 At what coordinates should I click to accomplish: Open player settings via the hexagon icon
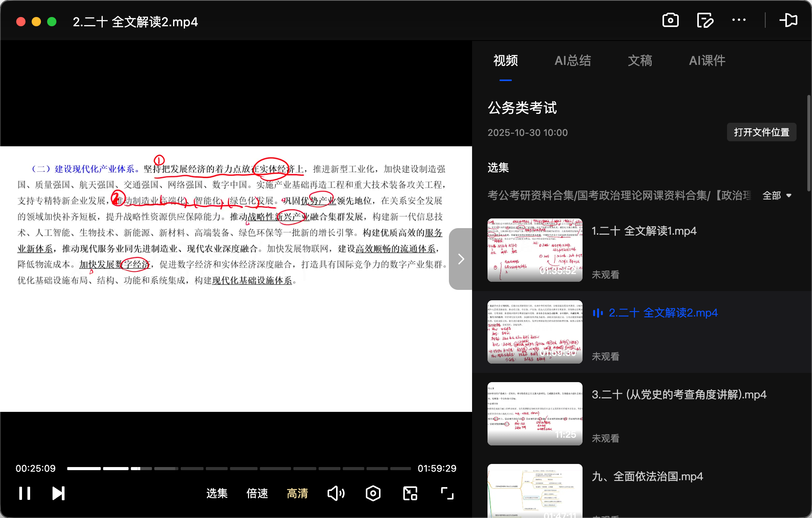point(372,493)
